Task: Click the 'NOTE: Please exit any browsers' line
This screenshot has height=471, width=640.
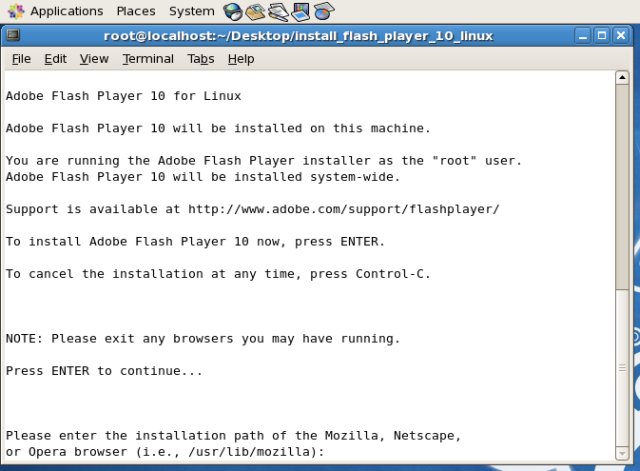Action: (203, 339)
